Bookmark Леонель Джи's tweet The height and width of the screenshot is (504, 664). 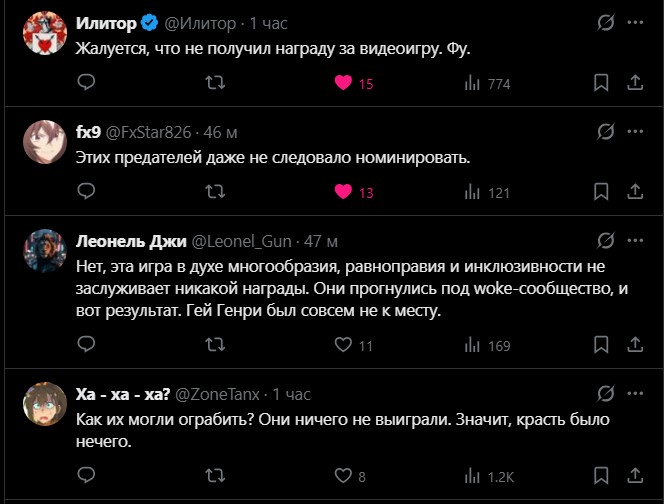tap(600, 345)
